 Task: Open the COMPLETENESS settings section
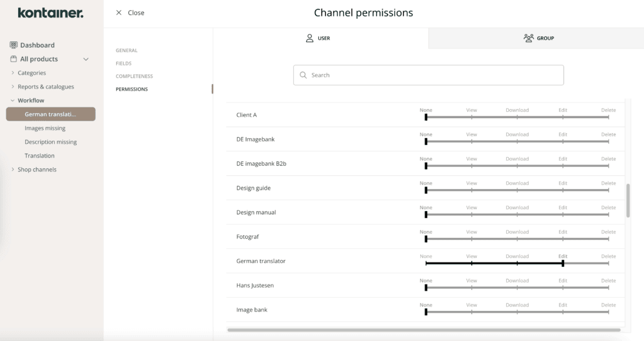[134, 77]
